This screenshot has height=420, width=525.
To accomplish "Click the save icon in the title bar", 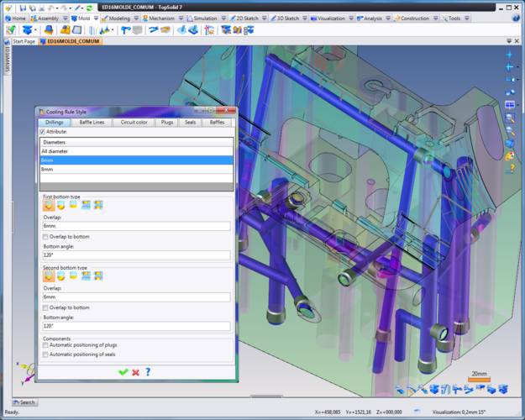I will click(x=22, y=7).
